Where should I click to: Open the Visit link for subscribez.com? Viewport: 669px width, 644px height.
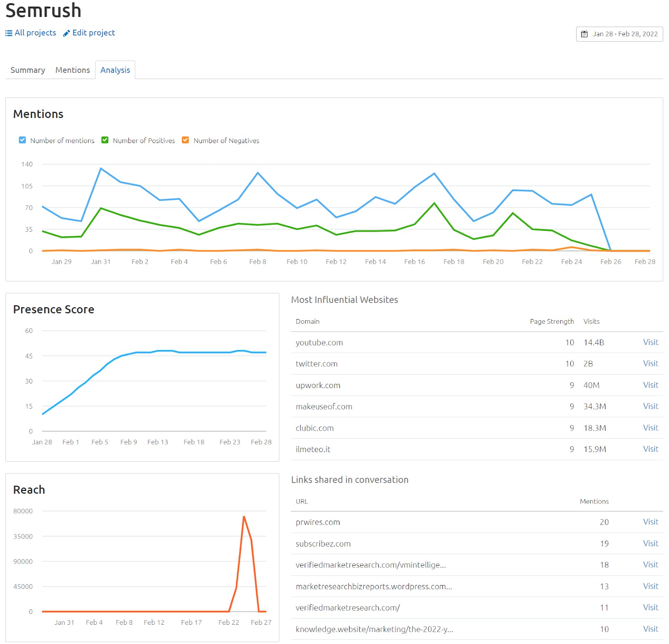pyautogui.click(x=651, y=544)
